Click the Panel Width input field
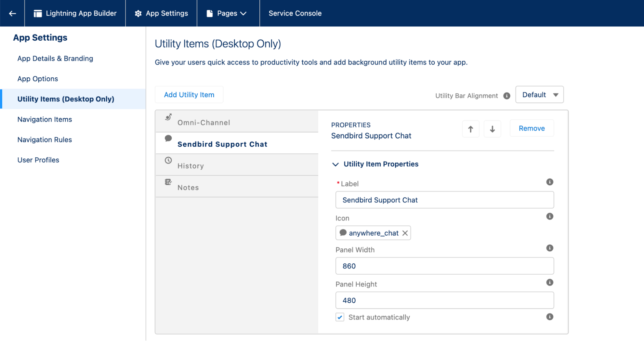Image resolution: width=644 pixels, height=341 pixels. [445, 266]
